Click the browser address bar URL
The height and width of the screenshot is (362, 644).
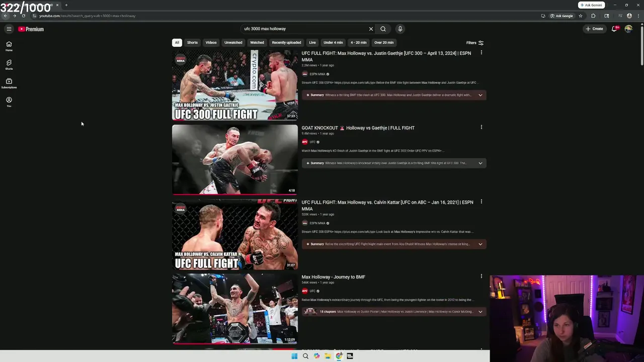[x=88, y=16]
